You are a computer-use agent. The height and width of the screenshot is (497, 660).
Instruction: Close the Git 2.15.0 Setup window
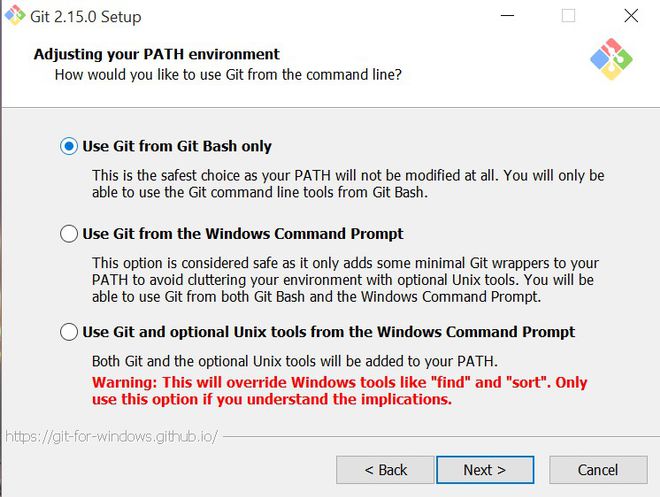click(630, 16)
